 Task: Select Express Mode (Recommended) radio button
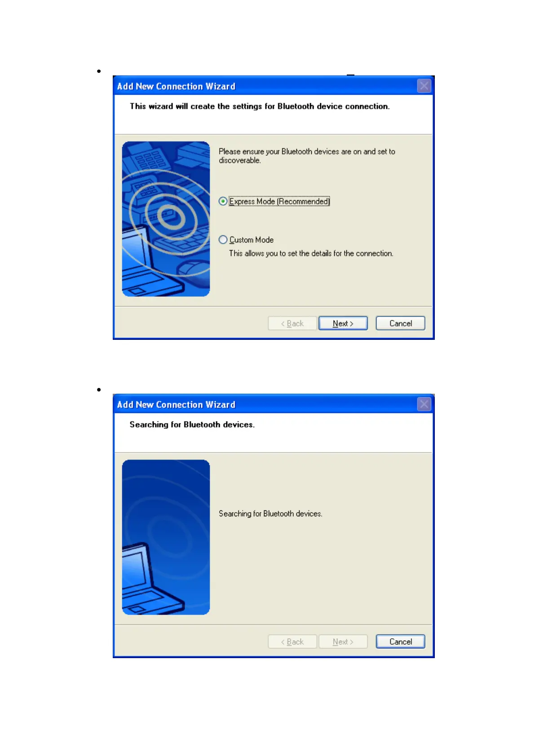223,202
